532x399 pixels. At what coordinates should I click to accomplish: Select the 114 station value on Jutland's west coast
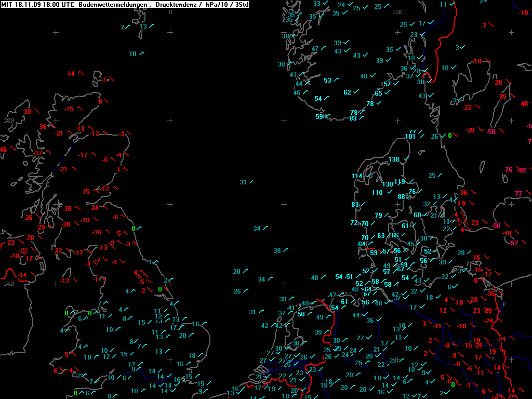356,176
